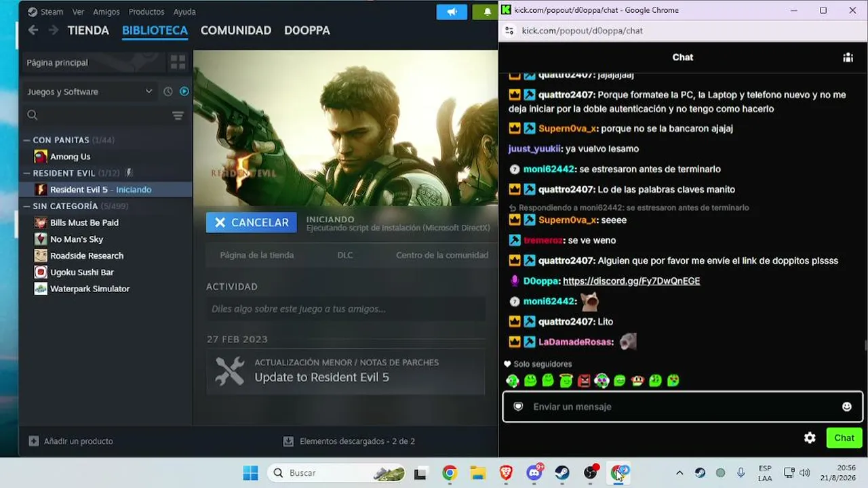Open Steam notifications bell
This screenshot has width=868, height=488.
point(487,12)
